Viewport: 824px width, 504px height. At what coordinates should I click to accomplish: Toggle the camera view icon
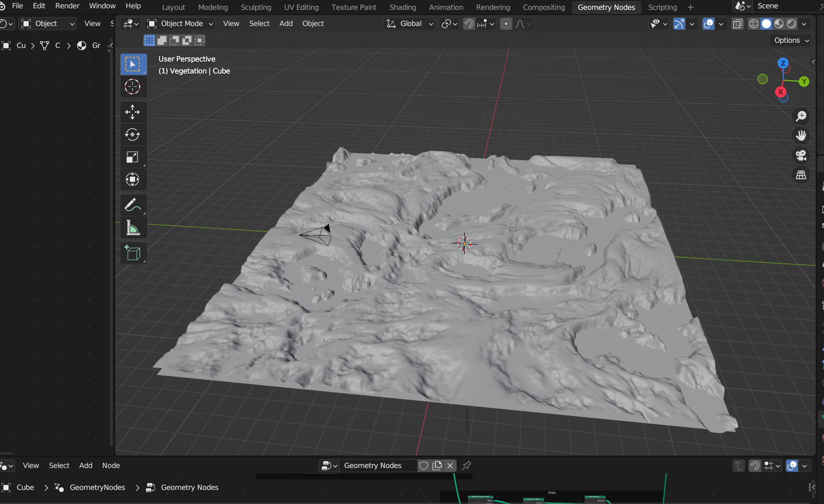pos(801,155)
